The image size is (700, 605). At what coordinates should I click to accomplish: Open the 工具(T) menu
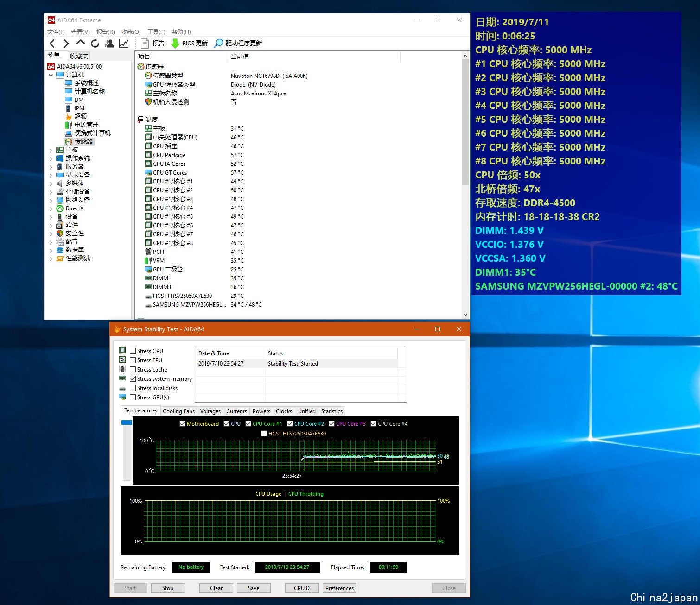click(156, 32)
